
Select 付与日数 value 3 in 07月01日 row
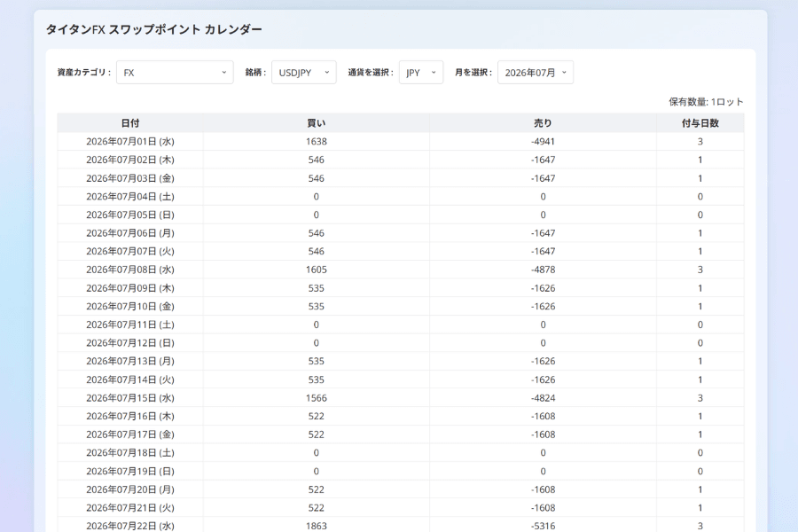click(700, 142)
